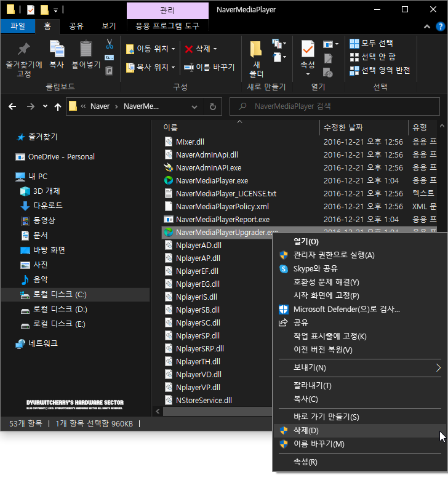Image resolution: width=448 pixels, height=480 pixels.
Task: Click the scissors Cut icon in ribbon
Action: 110,44
